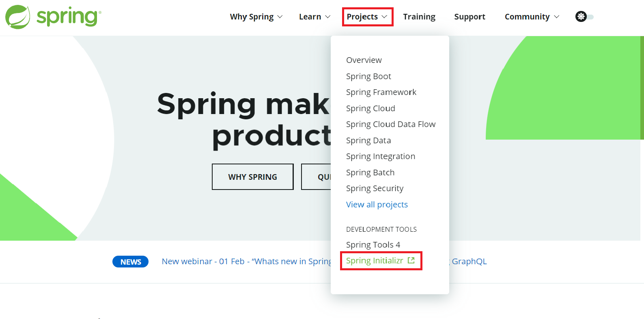Expand the Learn menu chevron
The image size is (644, 319).
pos(327,17)
